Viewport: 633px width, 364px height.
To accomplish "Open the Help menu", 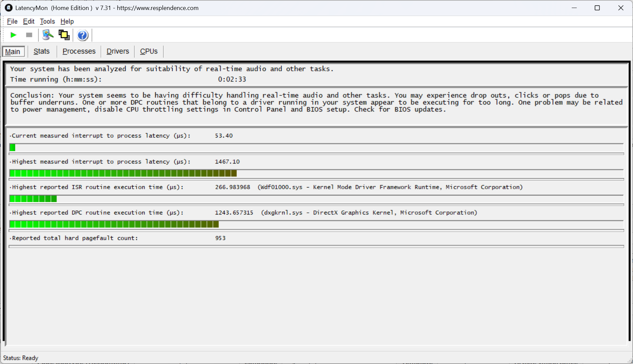I will point(67,21).
